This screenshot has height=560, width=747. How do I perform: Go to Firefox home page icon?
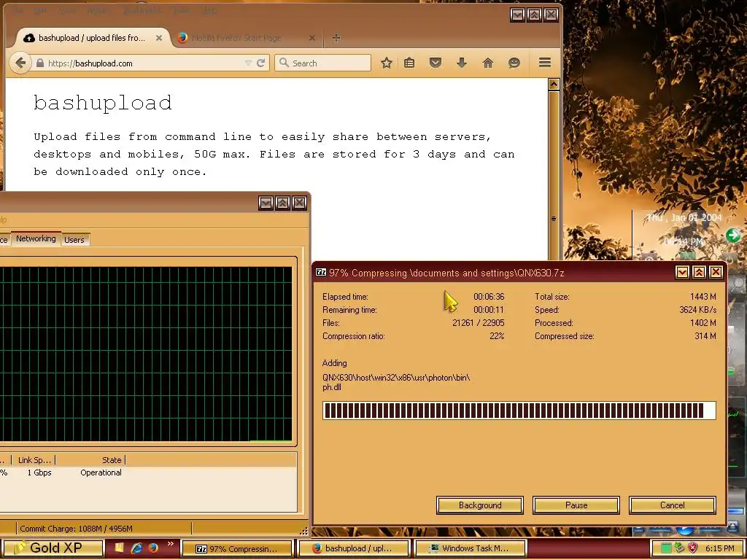coord(487,63)
